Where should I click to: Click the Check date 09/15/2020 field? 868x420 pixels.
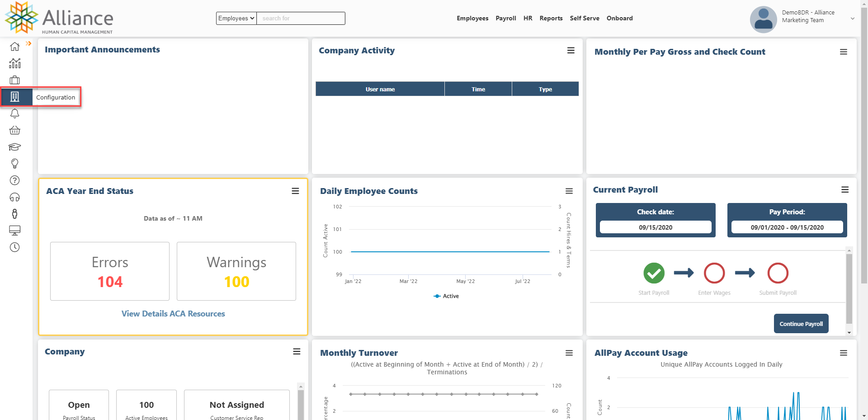[x=656, y=227]
